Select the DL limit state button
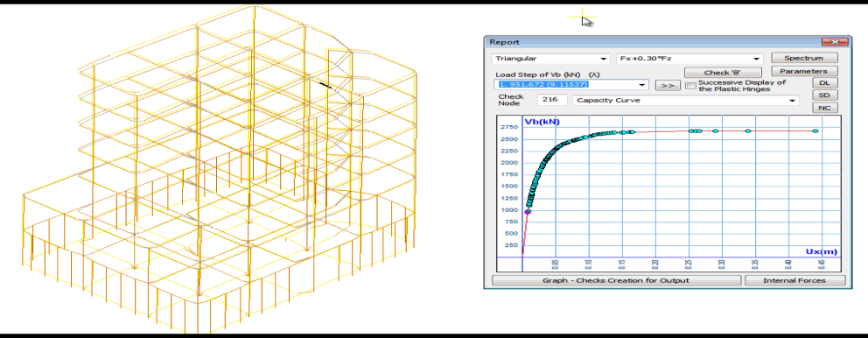 (825, 83)
